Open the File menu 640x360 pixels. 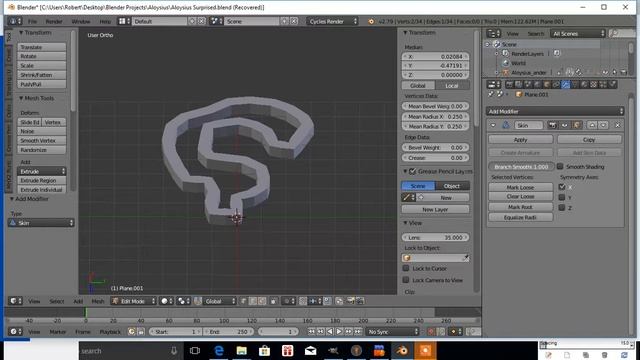coord(32,21)
